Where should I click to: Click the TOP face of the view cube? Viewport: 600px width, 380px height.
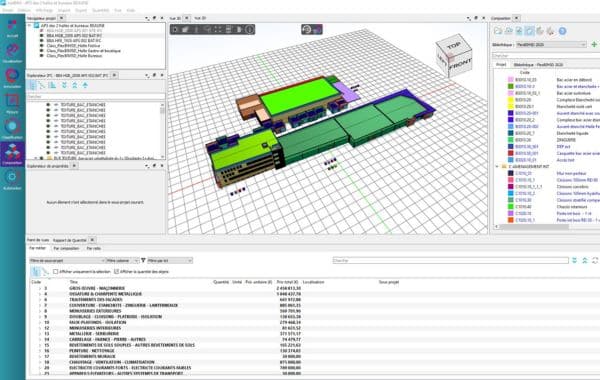click(x=454, y=46)
